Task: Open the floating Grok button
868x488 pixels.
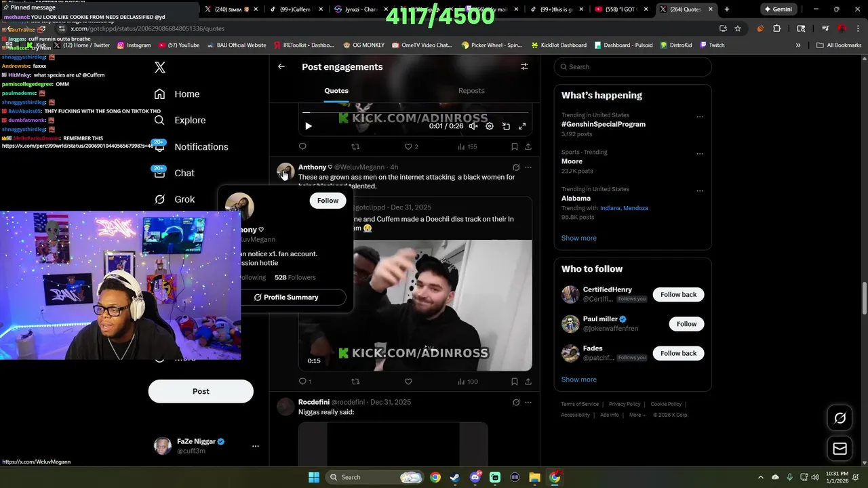Action: [840, 418]
